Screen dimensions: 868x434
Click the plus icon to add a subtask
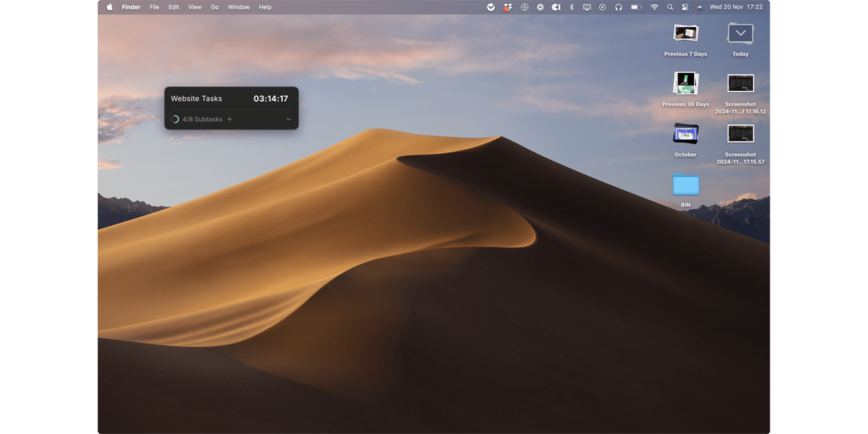230,119
